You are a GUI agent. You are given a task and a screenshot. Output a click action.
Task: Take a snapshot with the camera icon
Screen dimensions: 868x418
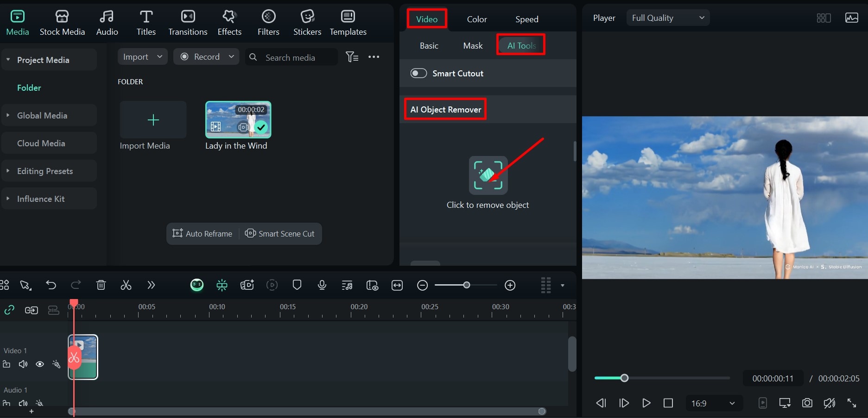click(x=807, y=403)
